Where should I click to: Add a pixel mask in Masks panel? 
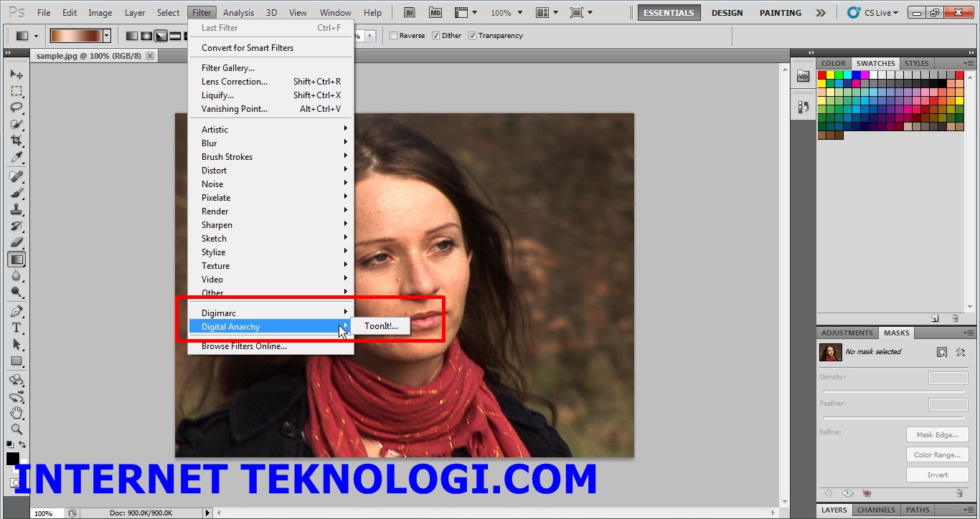click(942, 352)
